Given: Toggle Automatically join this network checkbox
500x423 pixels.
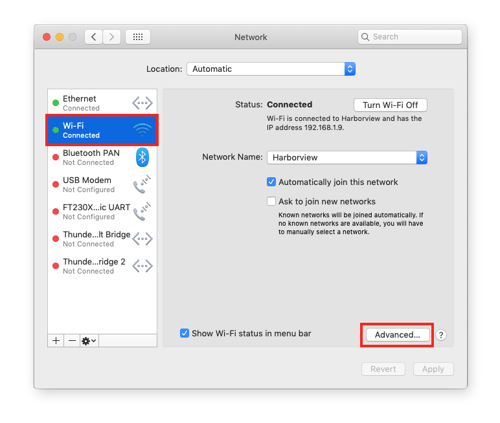Looking at the screenshot, I should [271, 182].
